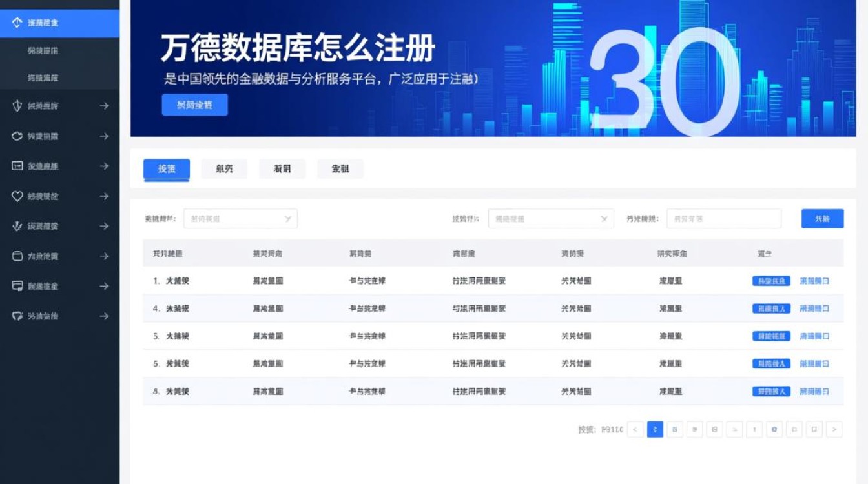Open the first filter dropdown above the table
The image size is (868, 484).
pos(240,219)
